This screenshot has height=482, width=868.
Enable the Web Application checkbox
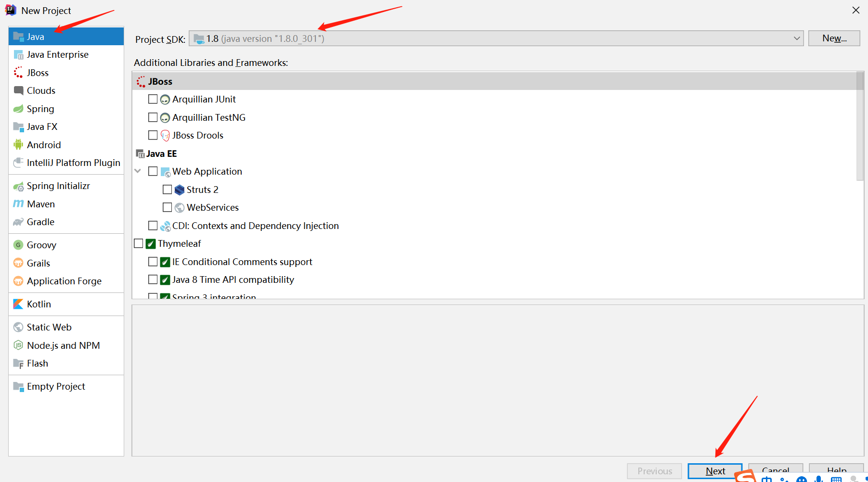[x=153, y=171]
